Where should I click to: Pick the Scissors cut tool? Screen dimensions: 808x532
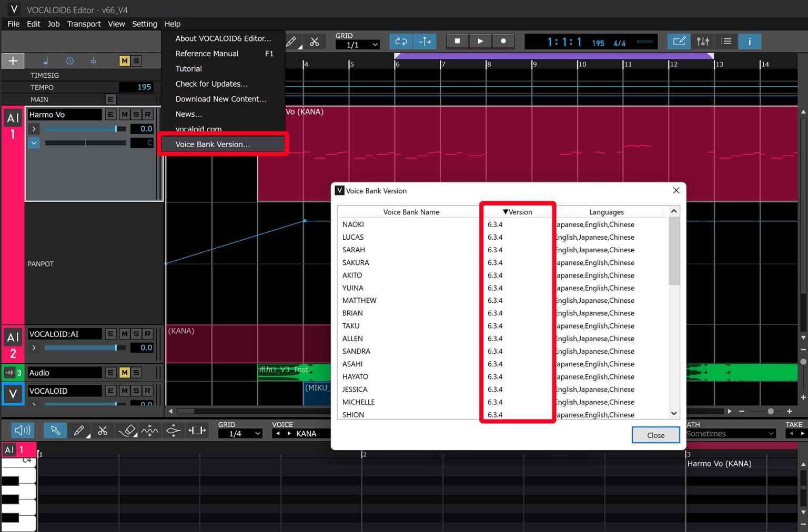(103, 430)
